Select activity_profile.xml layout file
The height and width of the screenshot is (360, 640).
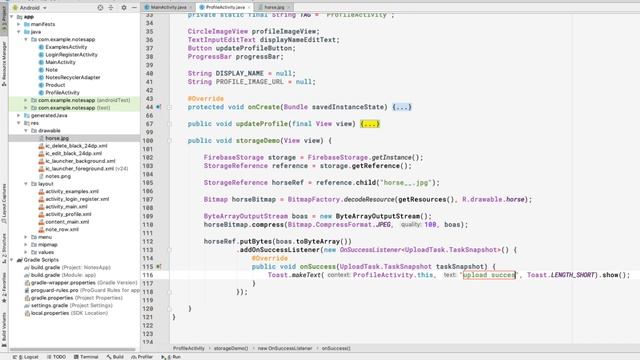tap(68, 214)
